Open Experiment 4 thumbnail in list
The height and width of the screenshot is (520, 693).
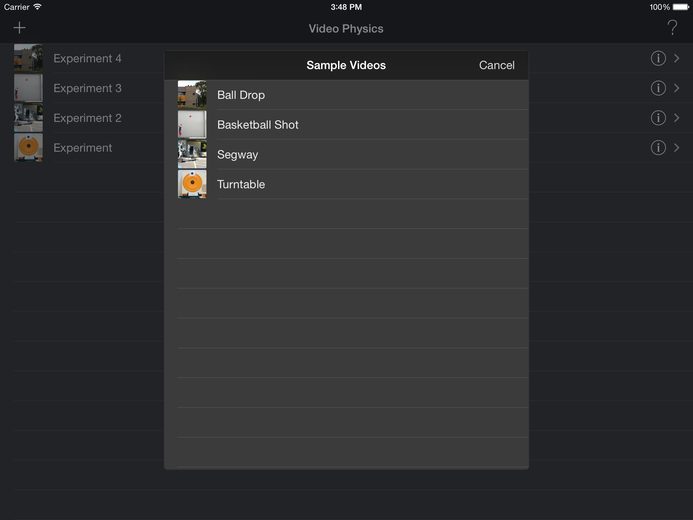[x=28, y=58]
